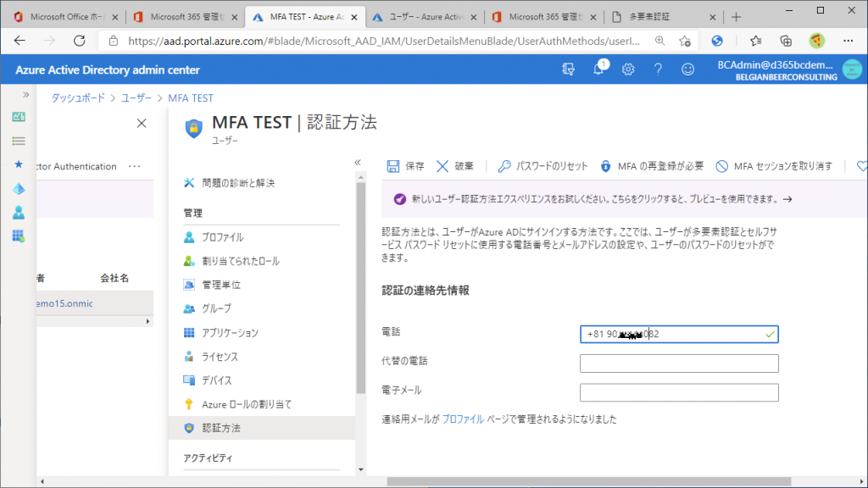The image size is (868, 488).
Task: Open Azure notifications bell
Action: tap(598, 69)
